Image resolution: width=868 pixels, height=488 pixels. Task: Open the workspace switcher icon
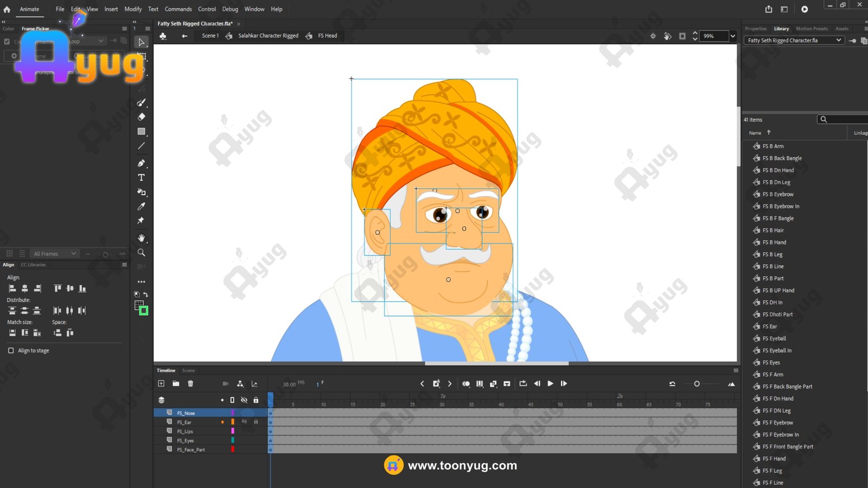click(x=784, y=9)
